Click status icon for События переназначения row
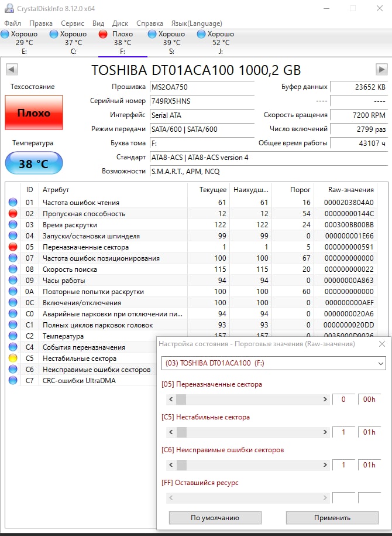This screenshot has height=536, width=392. click(x=13, y=347)
